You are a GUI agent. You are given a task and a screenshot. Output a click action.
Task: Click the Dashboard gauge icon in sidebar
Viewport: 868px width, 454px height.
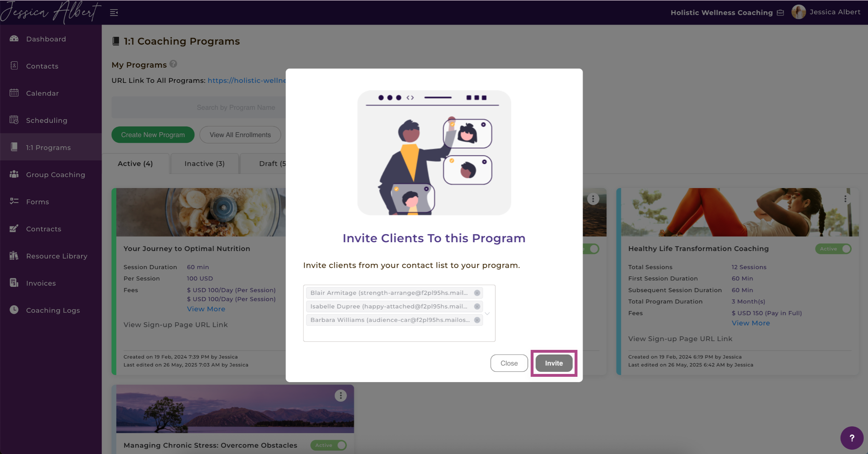(x=14, y=39)
